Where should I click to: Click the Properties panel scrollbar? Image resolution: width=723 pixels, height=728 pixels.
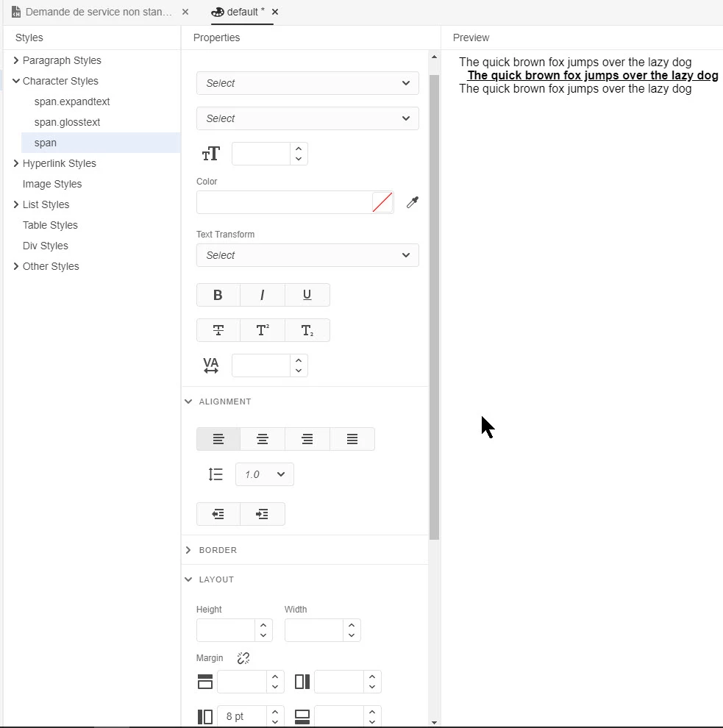(434, 307)
